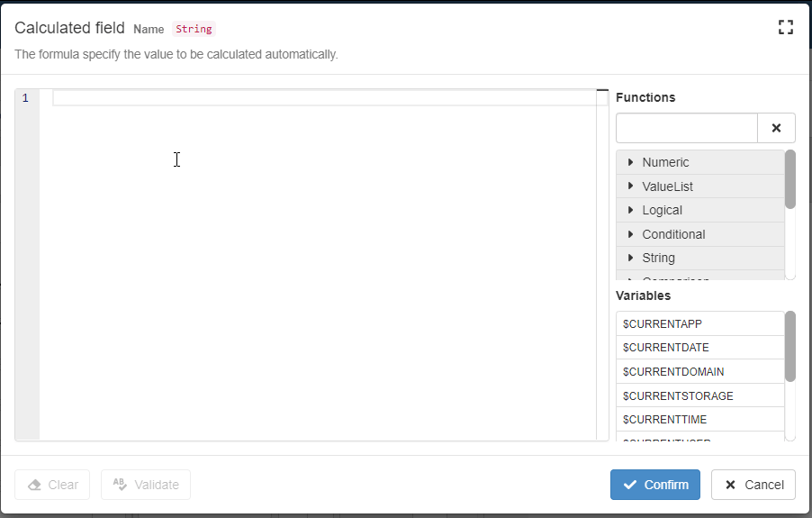Expand the String functions group
The image size is (812, 518).
point(658,258)
